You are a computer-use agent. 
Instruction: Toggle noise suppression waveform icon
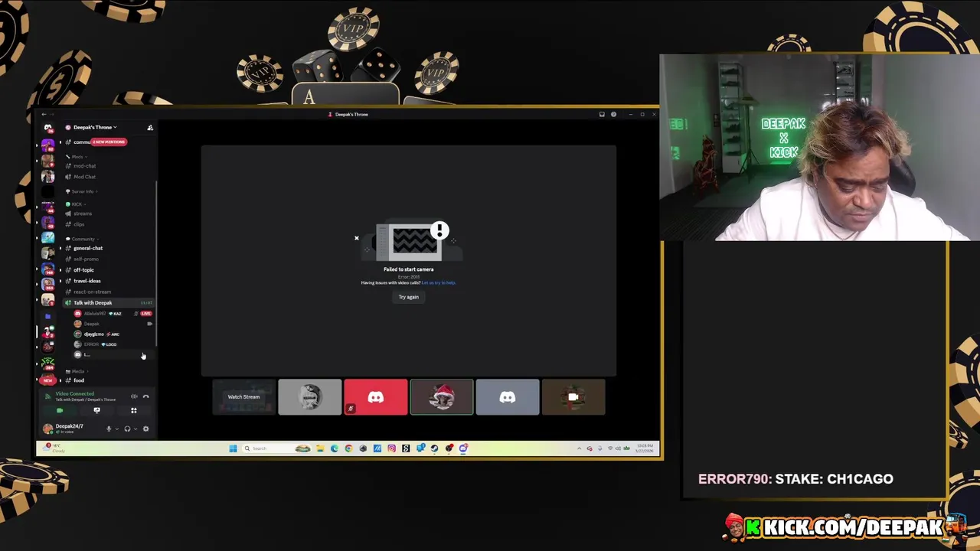(x=134, y=396)
